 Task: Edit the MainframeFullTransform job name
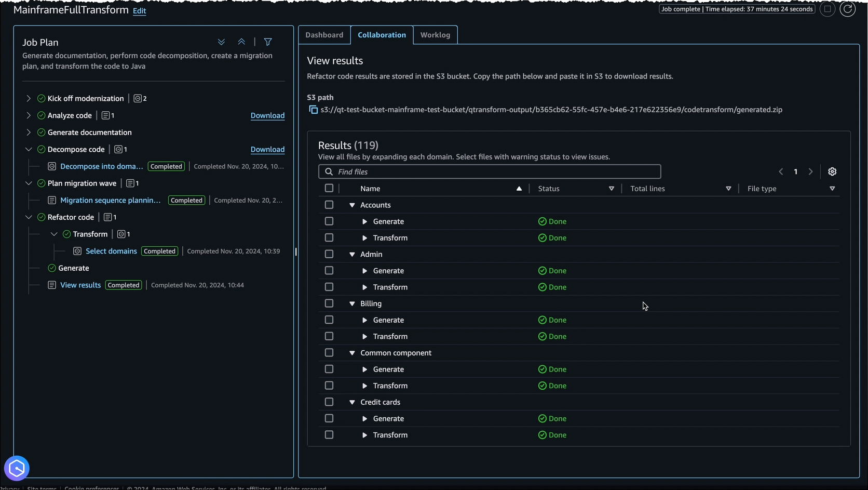click(x=140, y=11)
